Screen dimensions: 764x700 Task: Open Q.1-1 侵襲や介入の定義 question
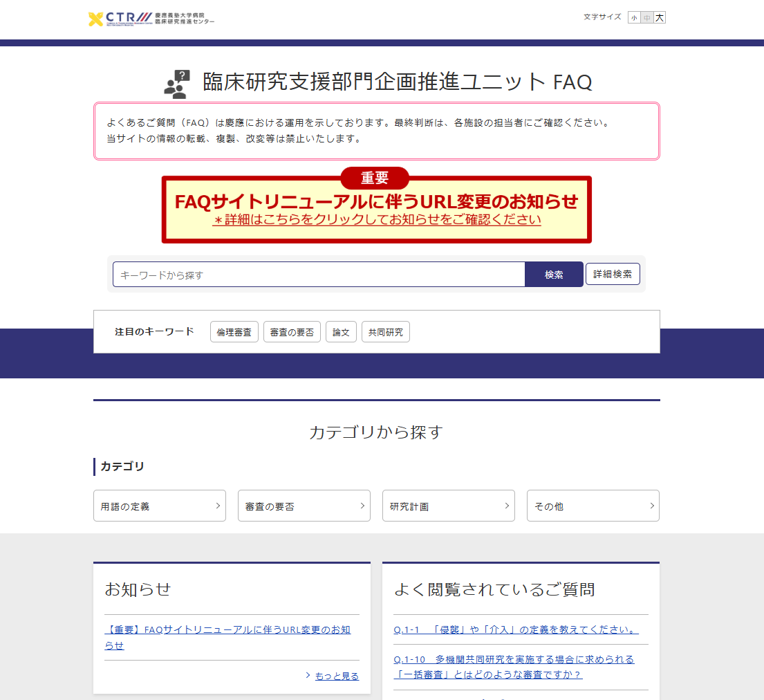tap(516, 629)
